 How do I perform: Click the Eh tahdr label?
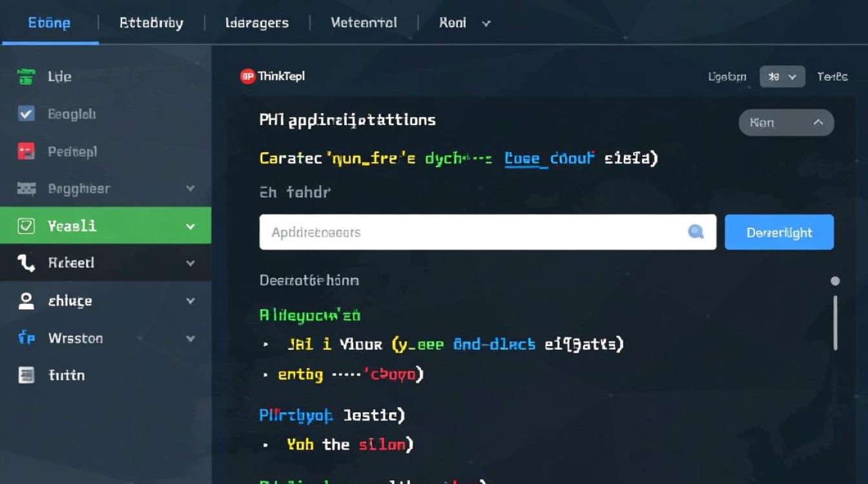(295, 192)
